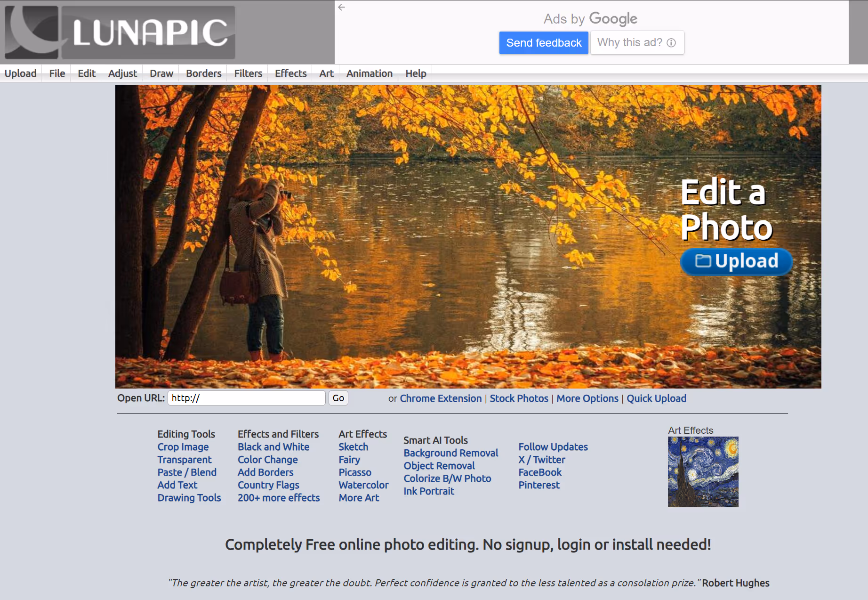Click the Starry Night Art Effects thumbnail
The height and width of the screenshot is (600, 868).
(702, 471)
